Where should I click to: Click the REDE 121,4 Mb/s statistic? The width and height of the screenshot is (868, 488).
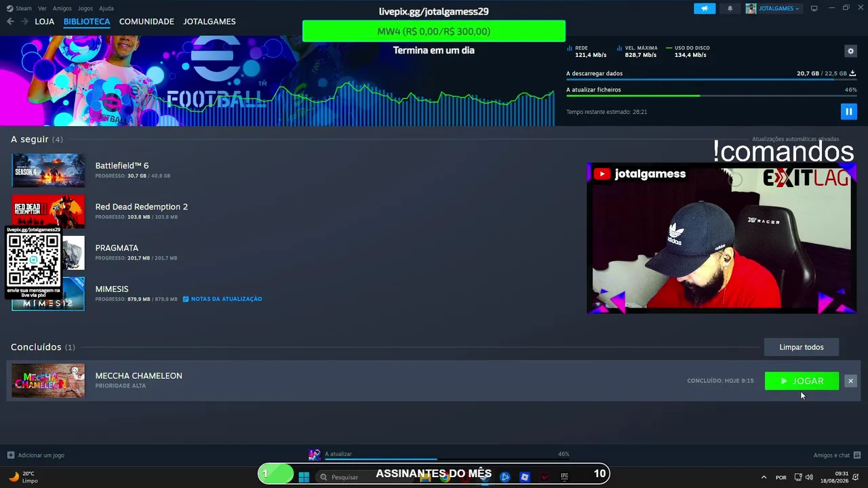point(587,52)
